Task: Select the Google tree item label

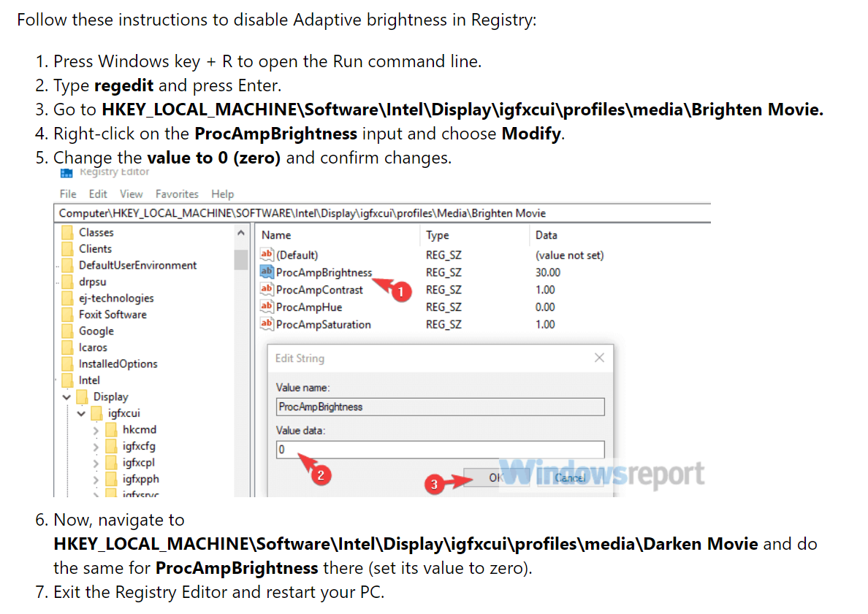Action: 96,331
